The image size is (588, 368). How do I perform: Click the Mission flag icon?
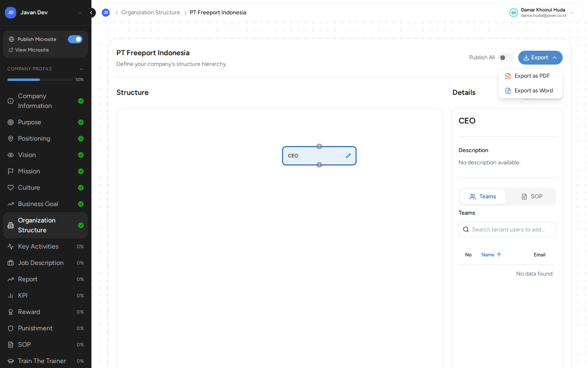[x=11, y=171]
